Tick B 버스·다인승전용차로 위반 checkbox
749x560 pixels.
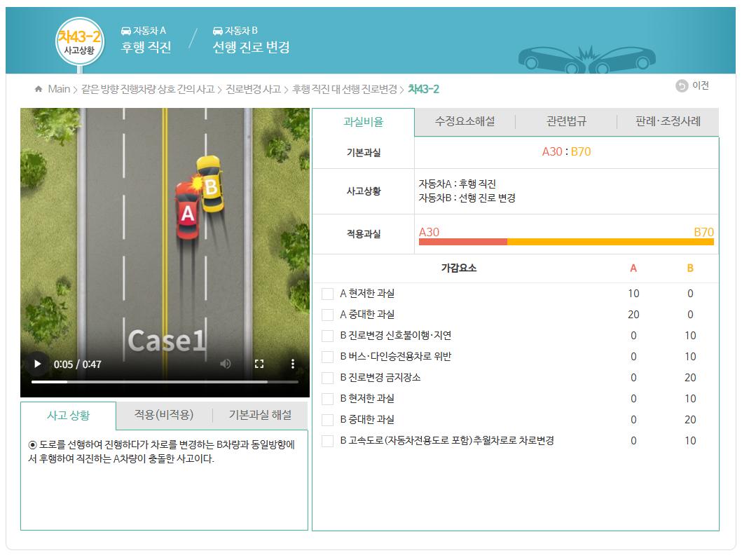[x=327, y=357]
